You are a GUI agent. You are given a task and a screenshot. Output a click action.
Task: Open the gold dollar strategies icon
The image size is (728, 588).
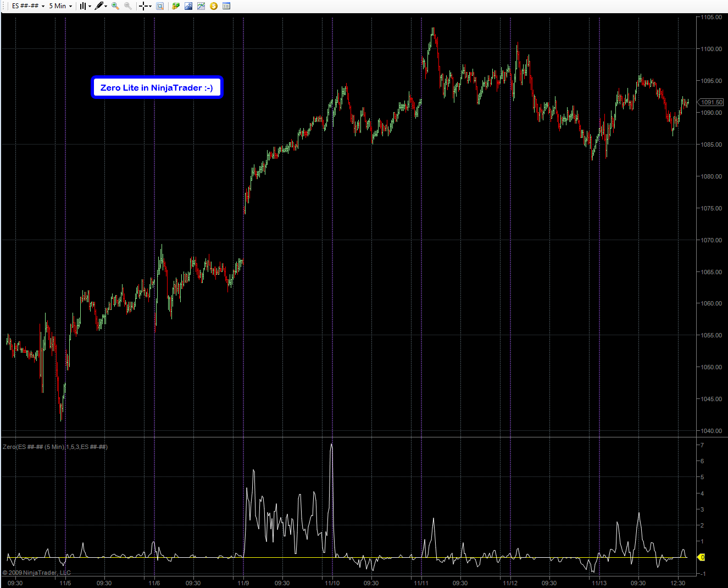tap(214, 6)
